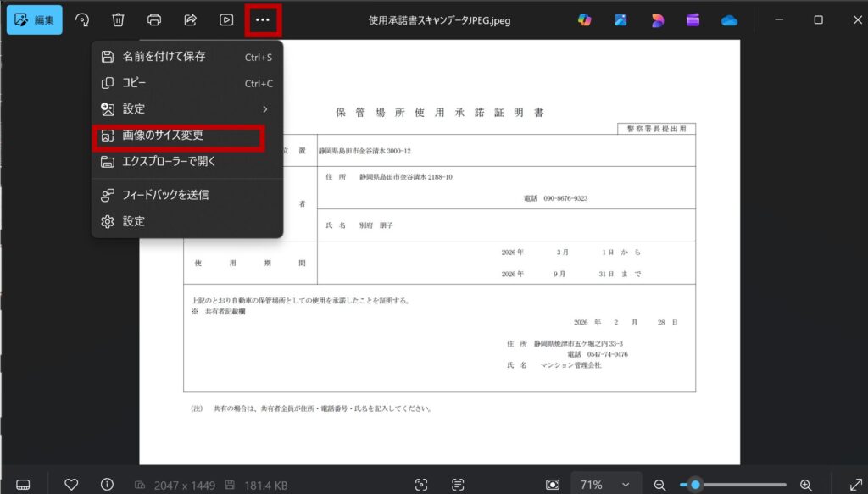Start slideshow with the play icon
The height and width of the screenshot is (494, 868).
226,19
